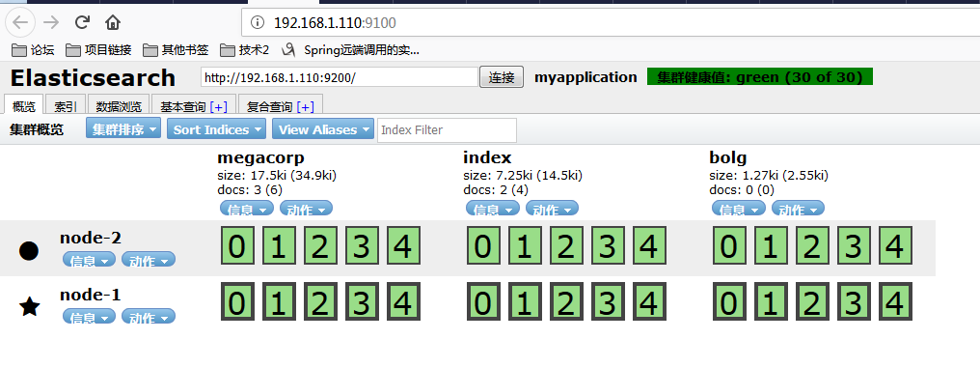Reload the page with refresh icon
This screenshot has height=368, width=980.
click(x=82, y=22)
